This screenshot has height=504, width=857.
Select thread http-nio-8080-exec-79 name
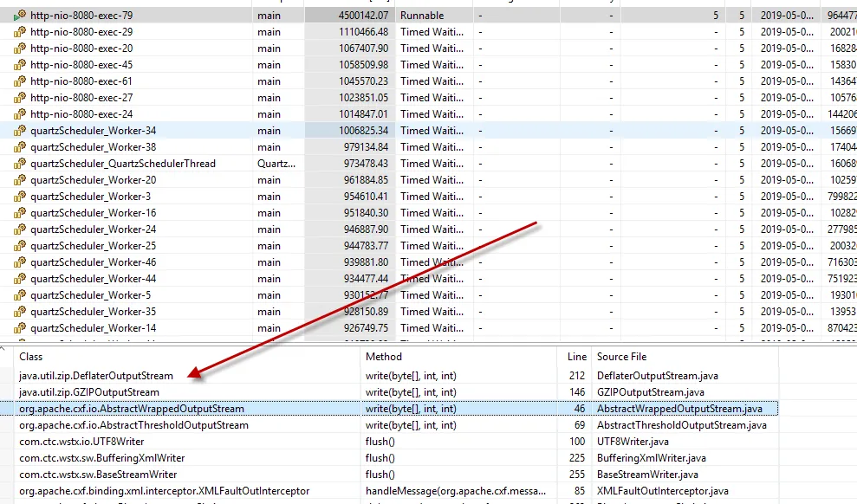pyautogui.click(x=81, y=16)
